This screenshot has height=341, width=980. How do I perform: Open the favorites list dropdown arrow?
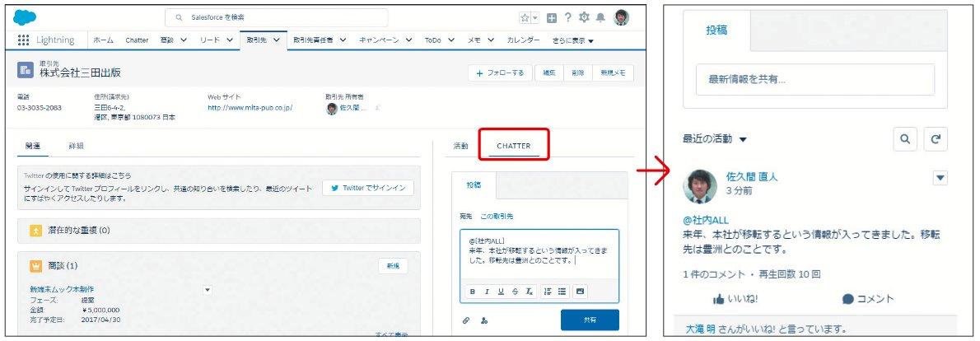coord(535,17)
